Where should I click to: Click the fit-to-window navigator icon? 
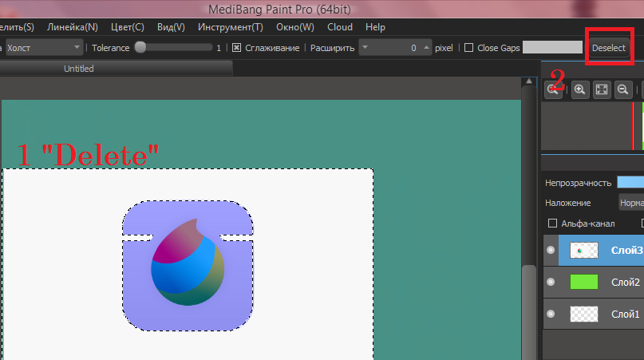point(602,89)
